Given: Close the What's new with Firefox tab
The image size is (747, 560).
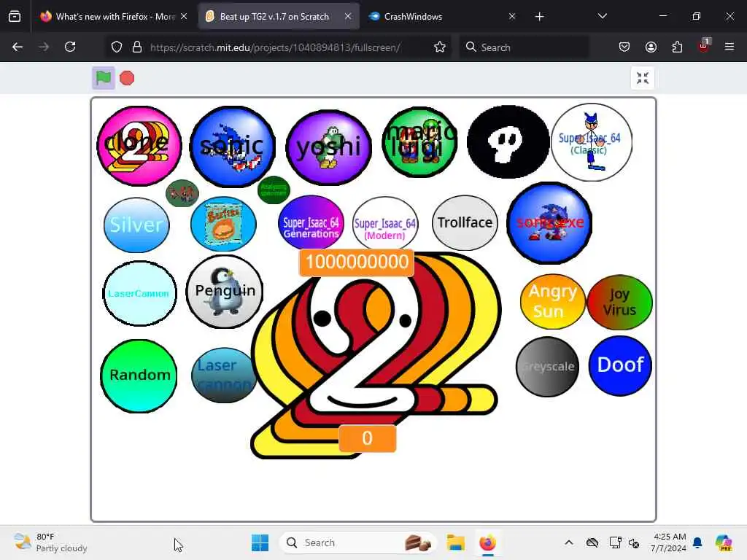Looking at the screenshot, I should click(x=184, y=17).
